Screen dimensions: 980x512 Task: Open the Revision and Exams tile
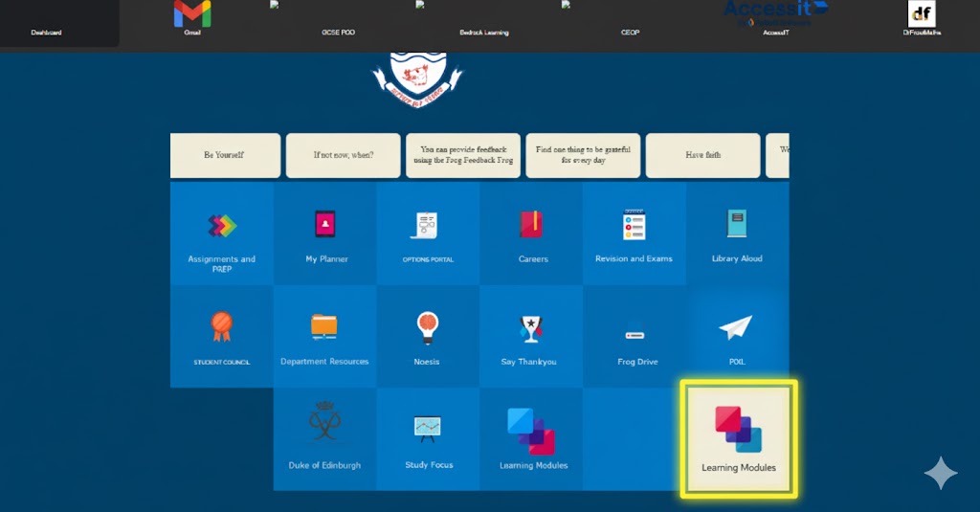[x=635, y=234]
